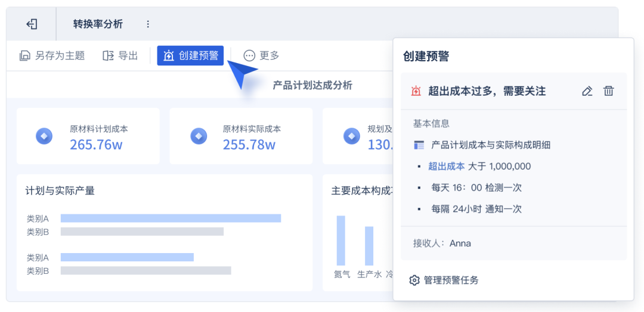644x312 pixels.
Task: Click the gear icon beside 管理预警任务
Action: [x=414, y=280]
